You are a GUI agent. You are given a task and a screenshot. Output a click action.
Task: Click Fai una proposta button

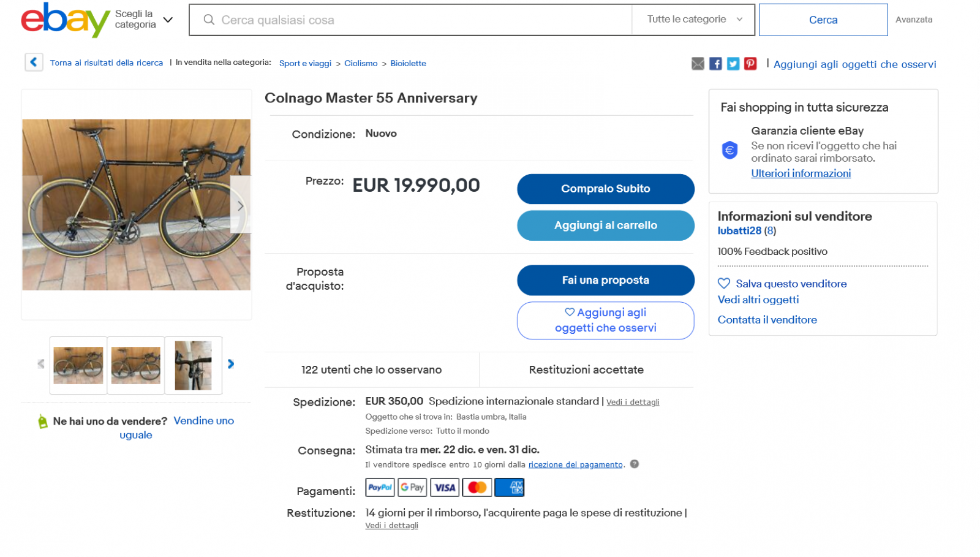(x=605, y=280)
